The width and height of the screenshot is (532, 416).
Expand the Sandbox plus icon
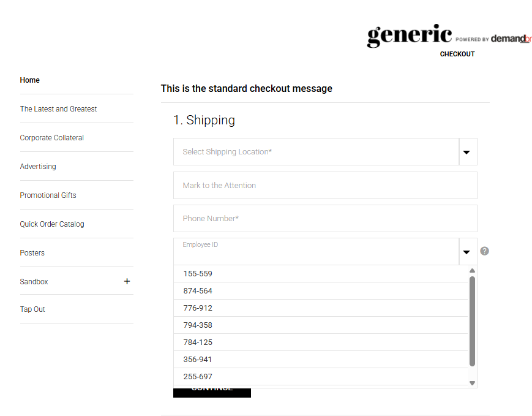pyautogui.click(x=127, y=281)
